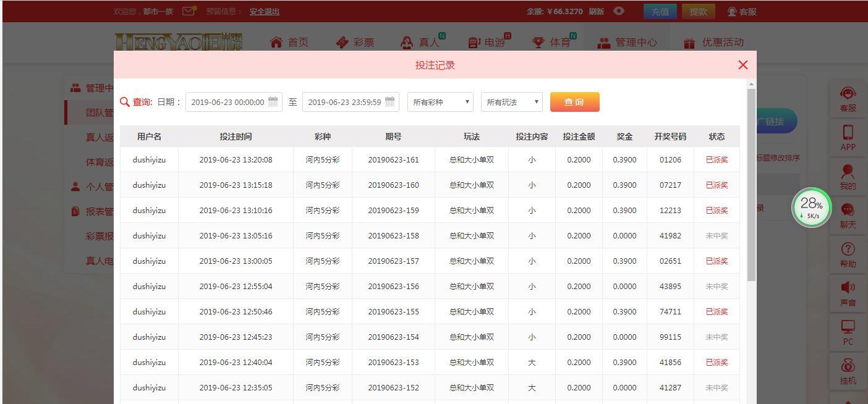868x404 pixels.
Task: Click bet time 2019-06-23 13:15:18
Action: point(236,185)
